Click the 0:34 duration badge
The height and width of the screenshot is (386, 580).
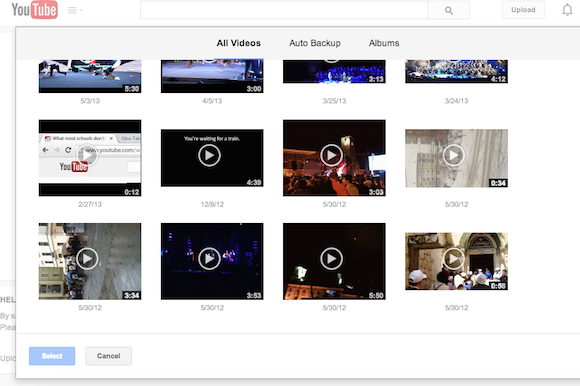[498, 183]
